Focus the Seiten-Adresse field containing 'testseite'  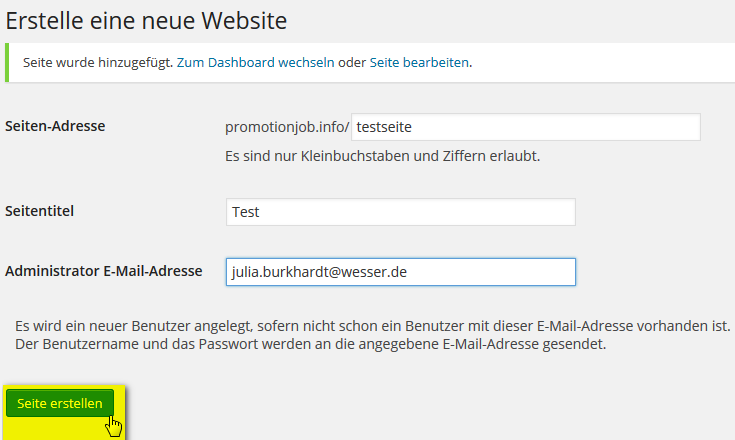(x=526, y=127)
